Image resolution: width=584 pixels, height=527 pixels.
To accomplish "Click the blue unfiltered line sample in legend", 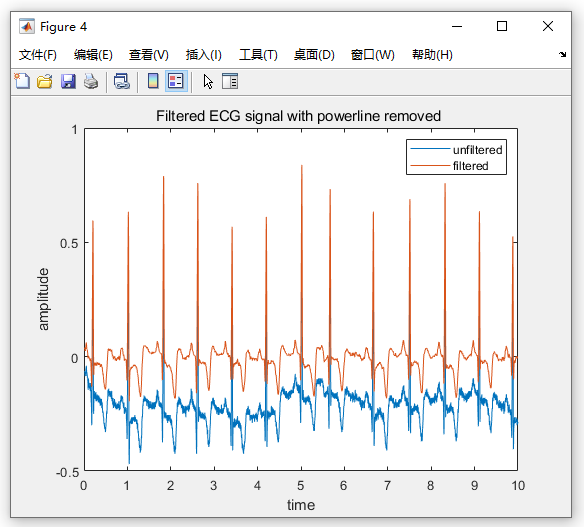I will [430, 149].
